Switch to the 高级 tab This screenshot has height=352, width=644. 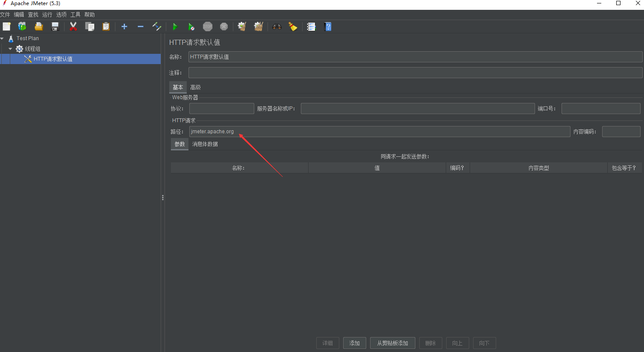195,87
